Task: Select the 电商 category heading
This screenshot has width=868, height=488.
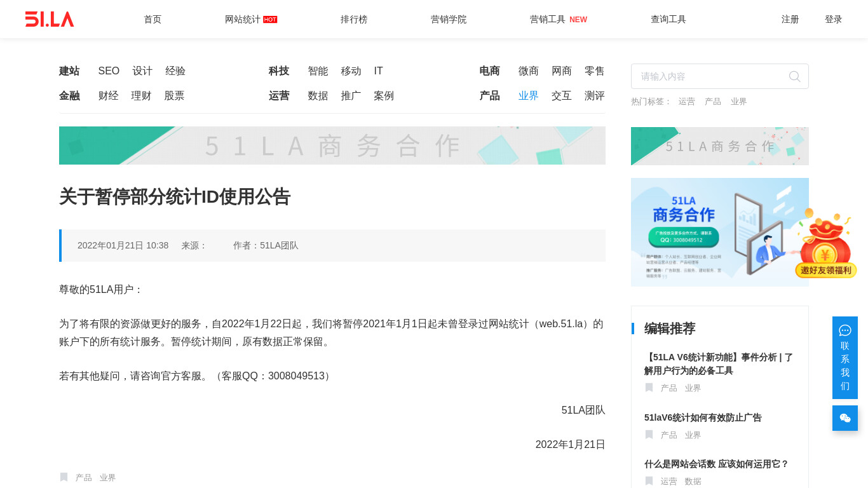Action: [489, 71]
